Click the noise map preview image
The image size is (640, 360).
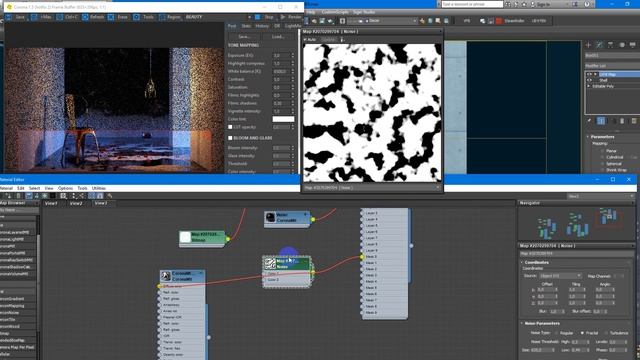pyautogui.click(x=372, y=113)
